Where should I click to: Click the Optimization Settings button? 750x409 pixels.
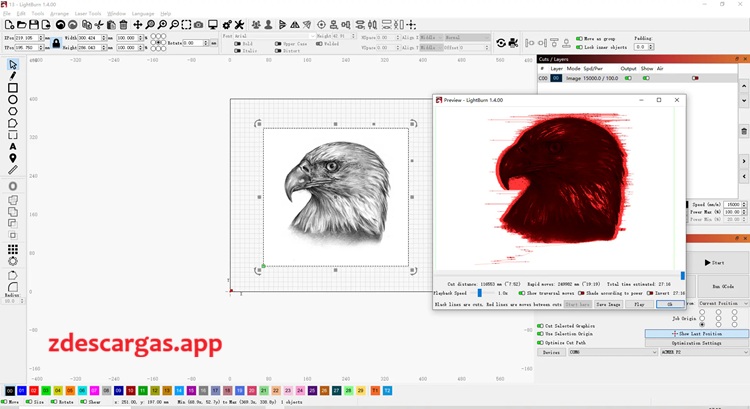696,343
